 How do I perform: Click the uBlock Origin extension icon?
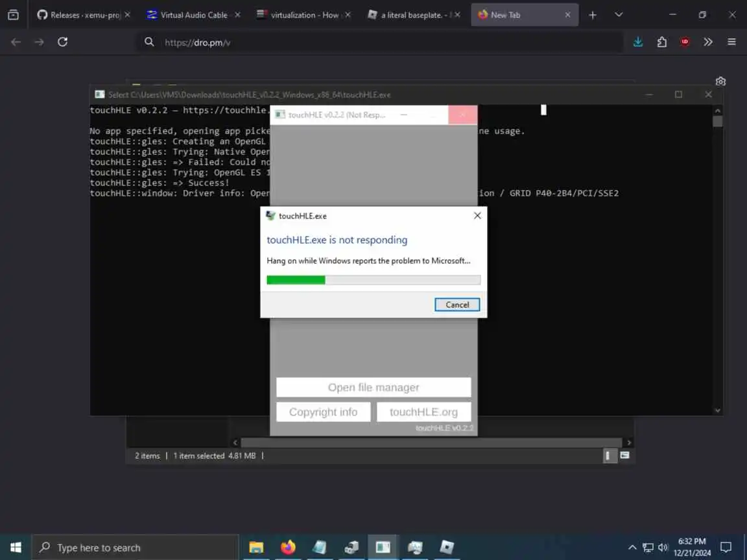(x=685, y=42)
